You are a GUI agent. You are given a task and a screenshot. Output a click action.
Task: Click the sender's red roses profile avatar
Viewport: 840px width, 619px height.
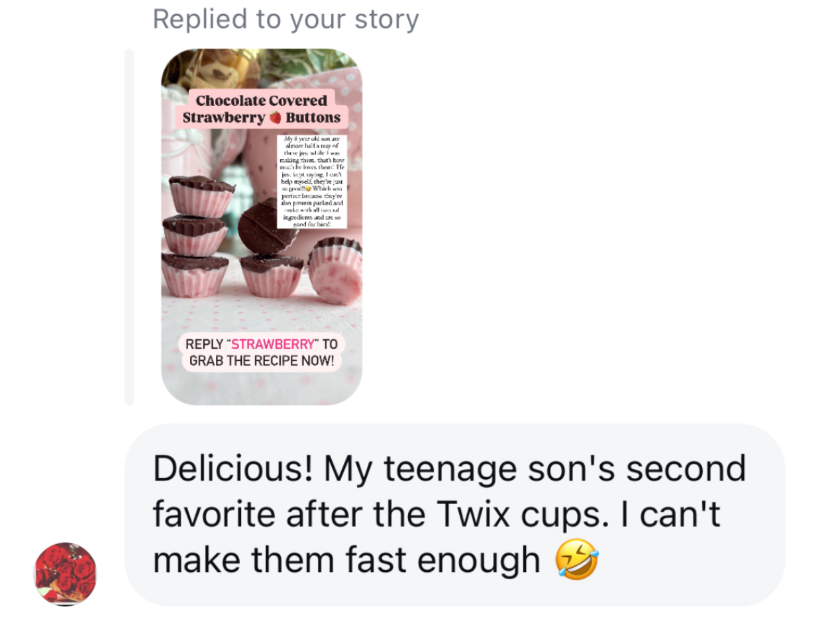click(65, 574)
